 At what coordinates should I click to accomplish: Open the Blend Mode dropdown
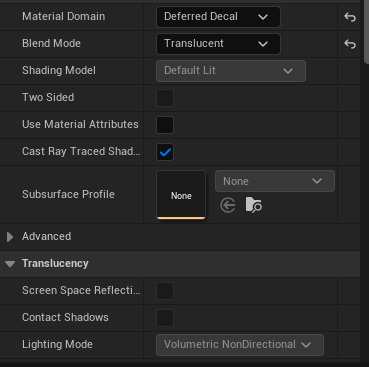coord(218,44)
